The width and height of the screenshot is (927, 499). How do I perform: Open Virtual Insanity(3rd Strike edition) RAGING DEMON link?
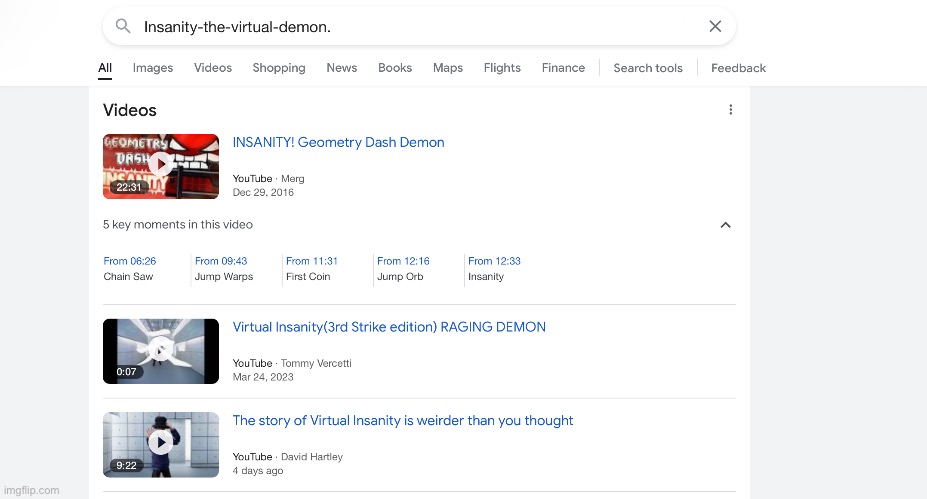[389, 327]
